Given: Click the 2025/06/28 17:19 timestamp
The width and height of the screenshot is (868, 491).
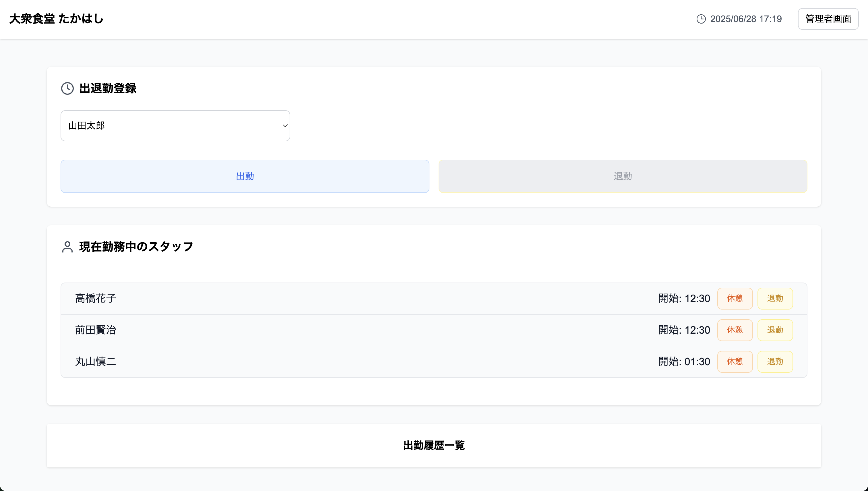Looking at the screenshot, I should 746,19.
